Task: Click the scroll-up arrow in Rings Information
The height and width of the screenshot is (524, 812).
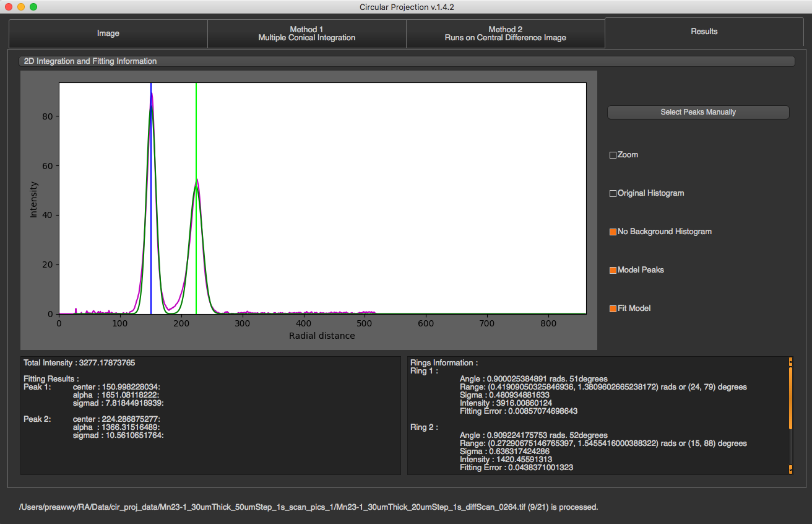Action: [790, 360]
